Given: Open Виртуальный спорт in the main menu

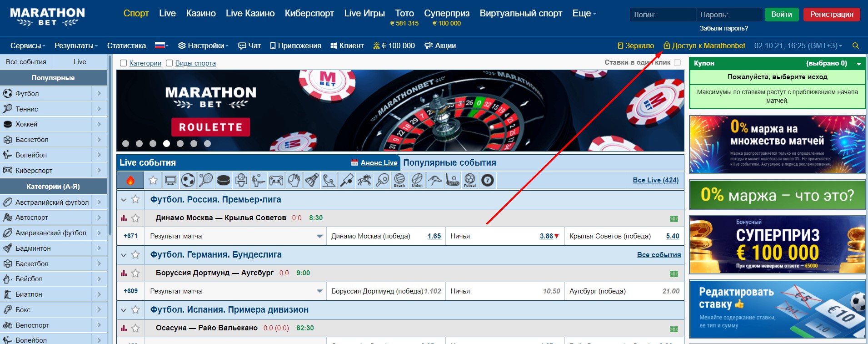Looking at the screenshot, I should coord(521,13).
